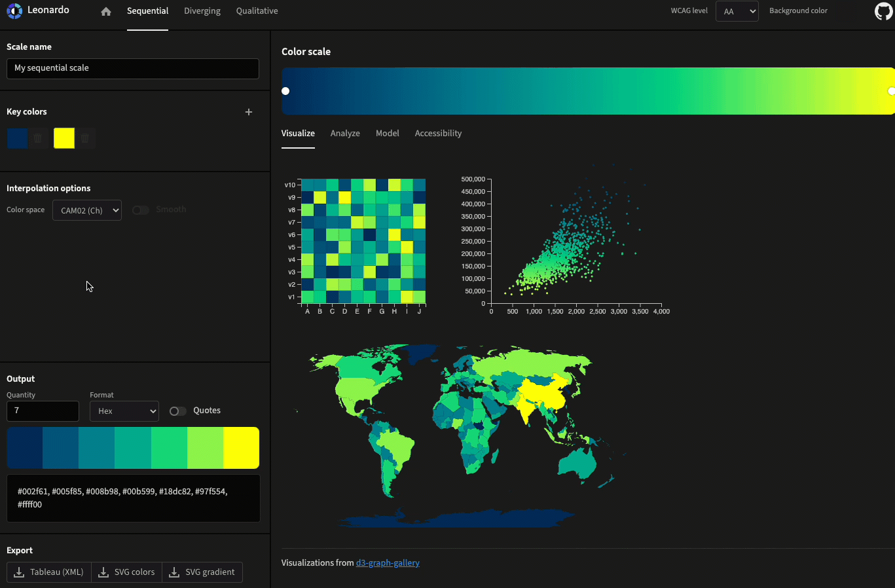The image size is (895, 588).
Task: Expand the WCAG level dropdown
Action: click(x=737, y=11)
